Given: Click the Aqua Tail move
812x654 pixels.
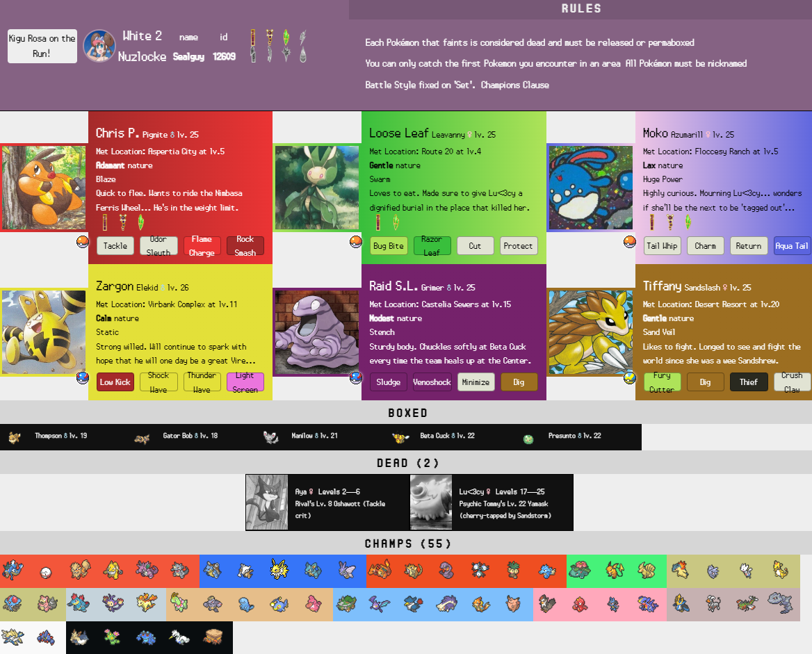Looking at the screenshot, I should [x=792, y=246].
